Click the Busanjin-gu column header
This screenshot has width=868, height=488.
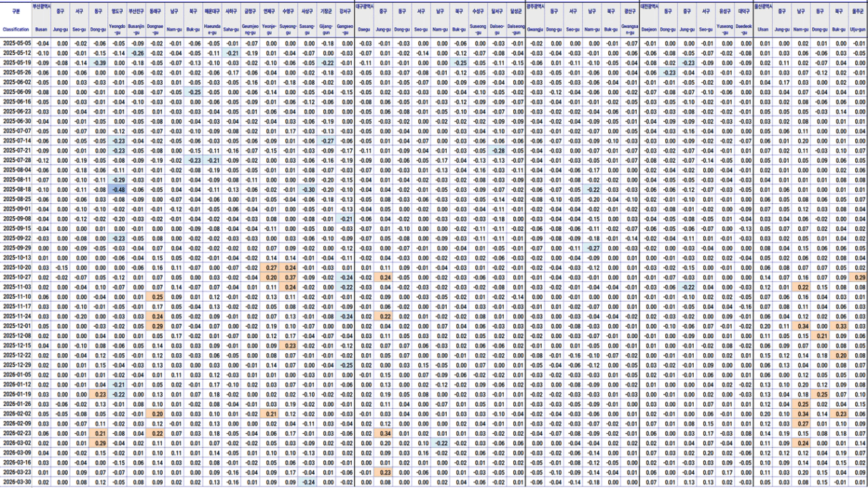tap(137, 29)
